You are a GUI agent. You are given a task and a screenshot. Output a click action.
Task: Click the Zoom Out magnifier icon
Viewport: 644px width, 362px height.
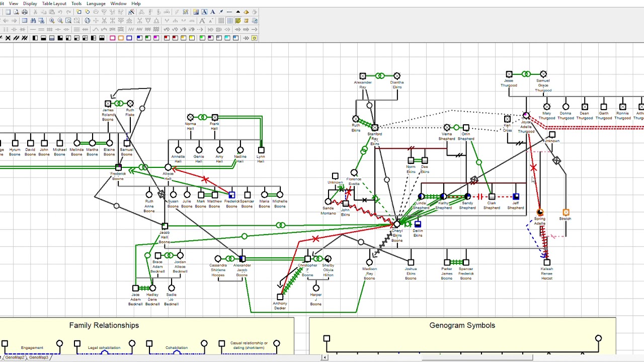60,21
